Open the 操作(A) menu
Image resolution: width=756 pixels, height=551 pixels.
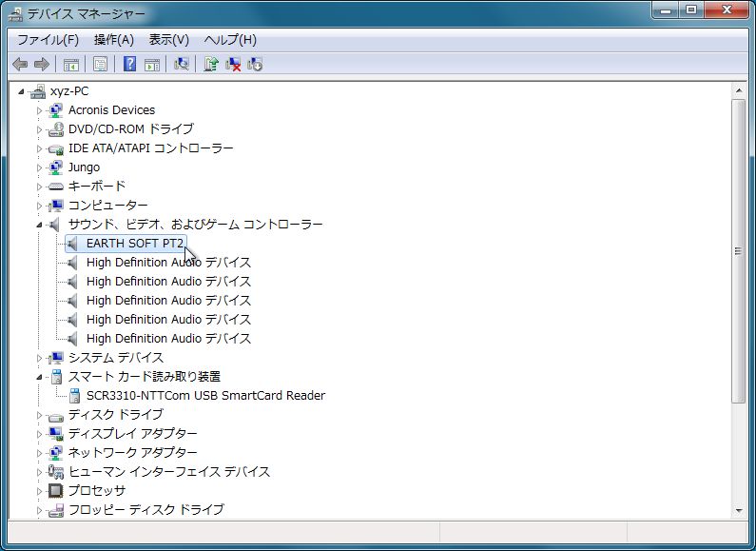[114, 40]
